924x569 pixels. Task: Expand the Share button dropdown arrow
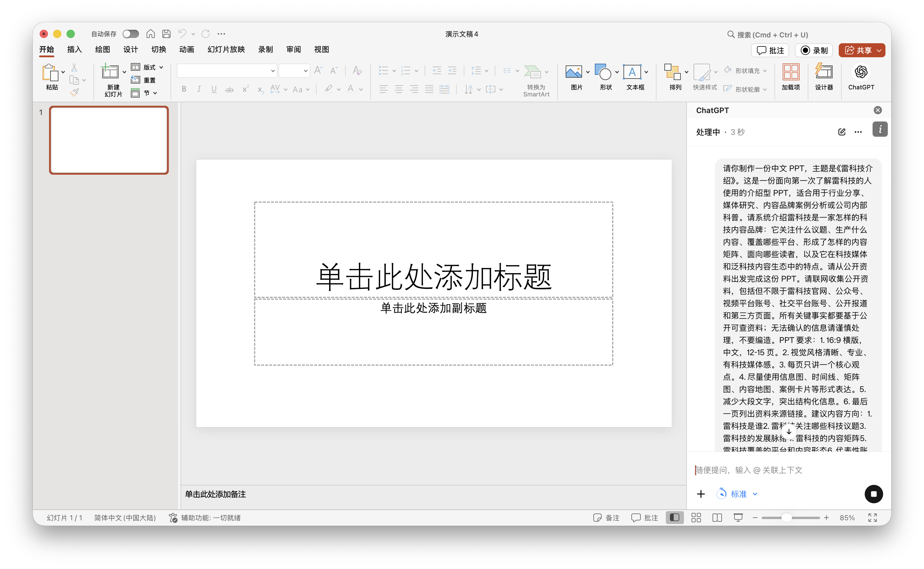878,50
